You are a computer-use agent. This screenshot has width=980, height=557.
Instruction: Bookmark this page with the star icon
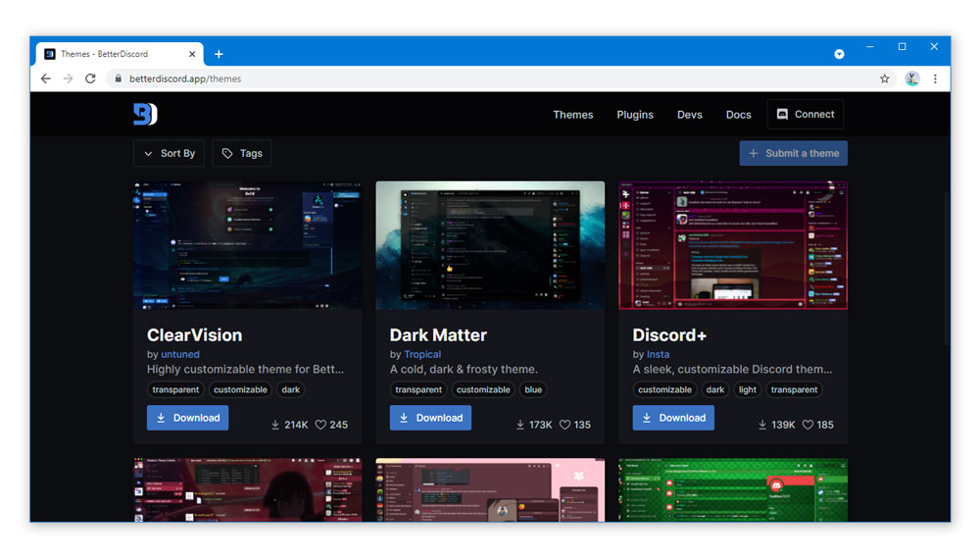pos(884,78)
